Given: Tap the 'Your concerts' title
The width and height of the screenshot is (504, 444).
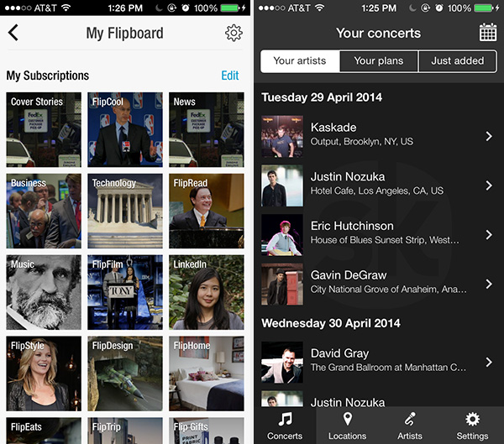Looking at the screenshot, I should pyautogui.click(x=378, y=33).
